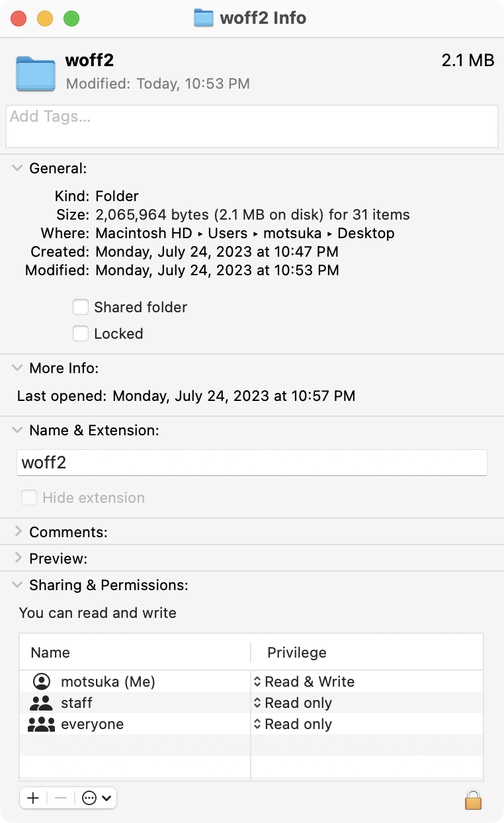The height and width of the screenshot is (823, 504).
Task: Click the minus button to remove a user
Action: [x=61, y=798]
